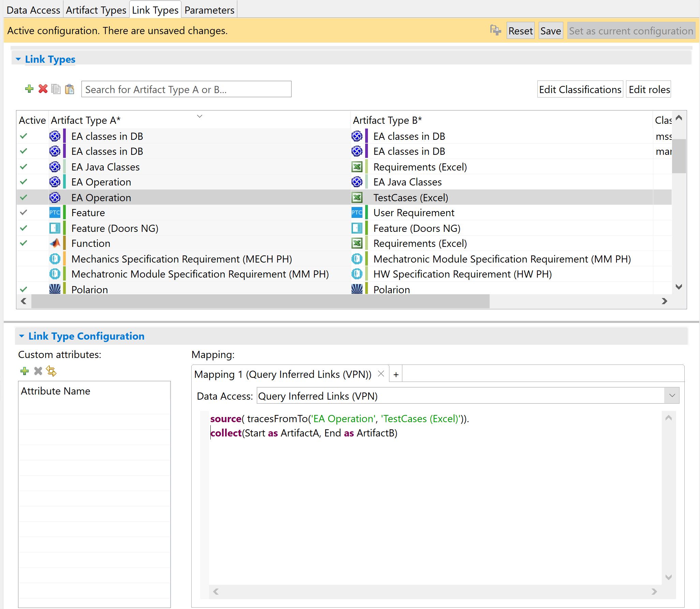Click the table vertical scrollbar thumb
This screenshot has width=700, height=609.
coord(679,156)
